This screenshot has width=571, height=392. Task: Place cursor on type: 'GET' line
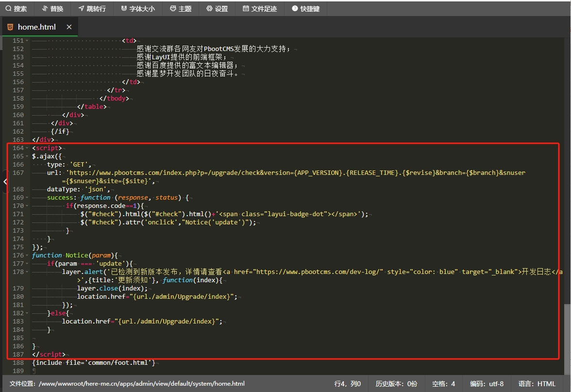coord(69,164)
